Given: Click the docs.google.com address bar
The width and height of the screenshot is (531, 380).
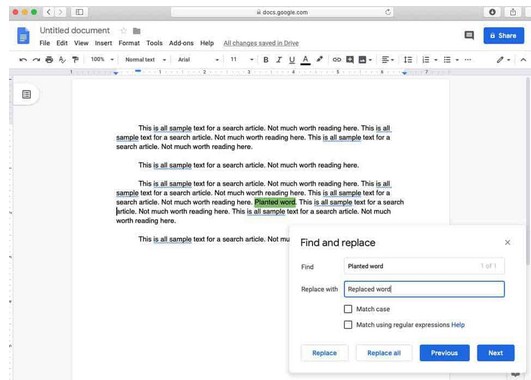Looking at the screenshot, I should [x=282, y=12].
